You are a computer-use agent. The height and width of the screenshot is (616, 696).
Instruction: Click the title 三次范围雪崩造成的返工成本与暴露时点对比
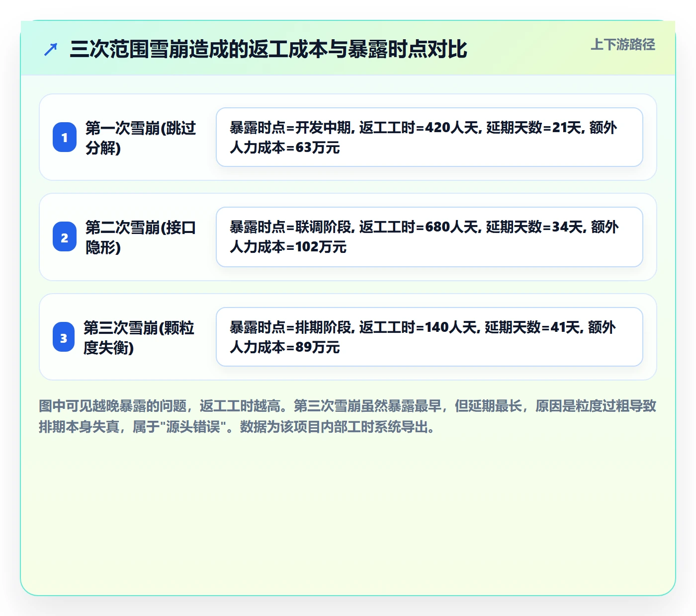click(x=268, y=49)
